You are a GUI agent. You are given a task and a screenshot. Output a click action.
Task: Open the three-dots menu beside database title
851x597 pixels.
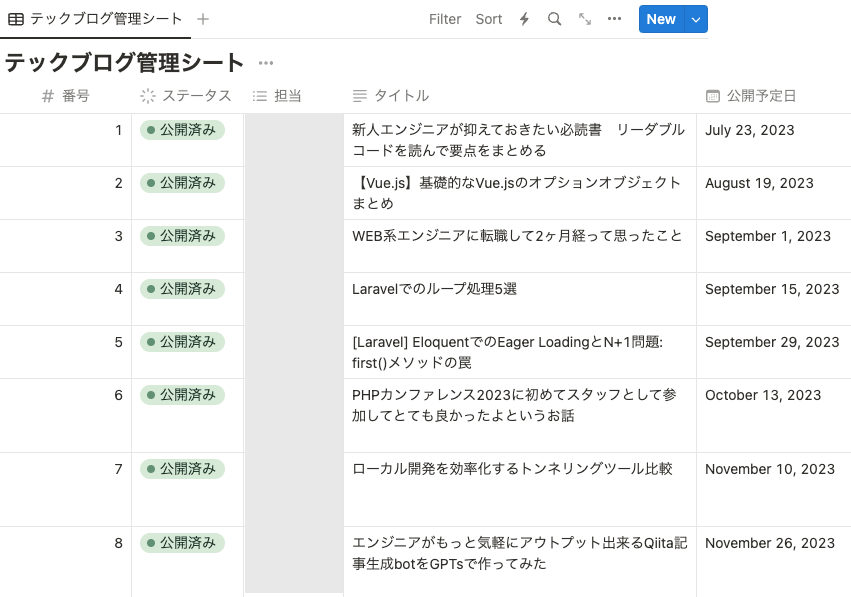point(265,63)
